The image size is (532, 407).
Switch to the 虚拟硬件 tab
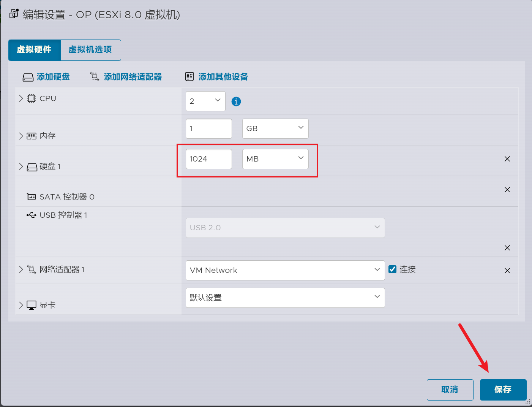[35, 50]
